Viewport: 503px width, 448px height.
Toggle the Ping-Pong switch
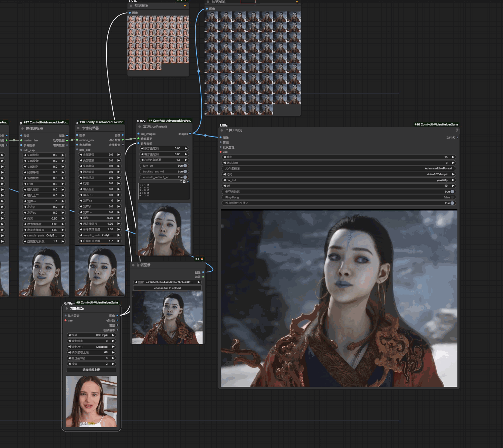[452, 197]
